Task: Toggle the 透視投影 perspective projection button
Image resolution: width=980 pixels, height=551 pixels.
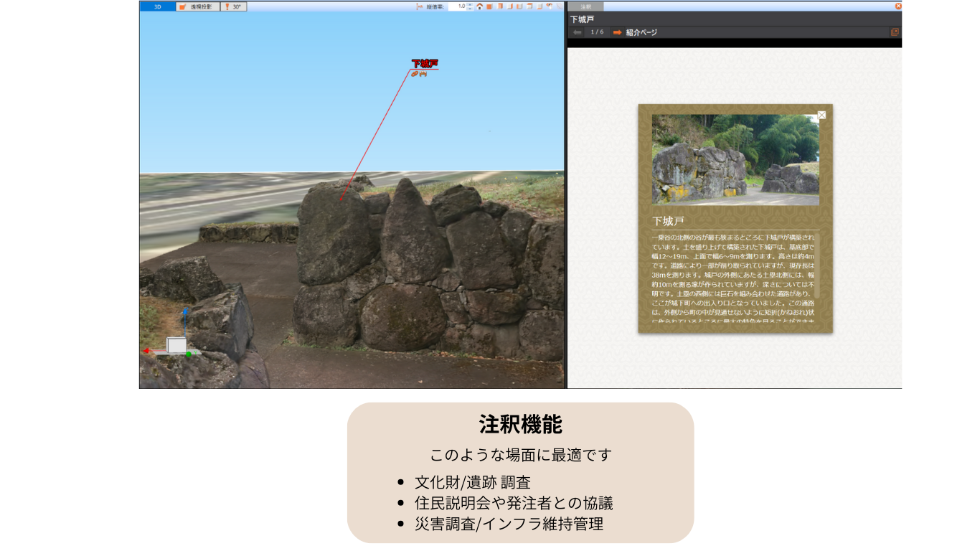Action: coord(197,6)
